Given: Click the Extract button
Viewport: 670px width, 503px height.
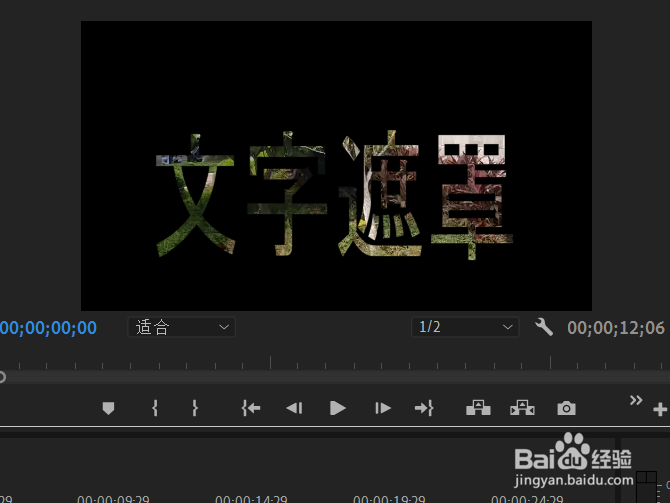Looking at the screenshot, I should tap(522, 408).
